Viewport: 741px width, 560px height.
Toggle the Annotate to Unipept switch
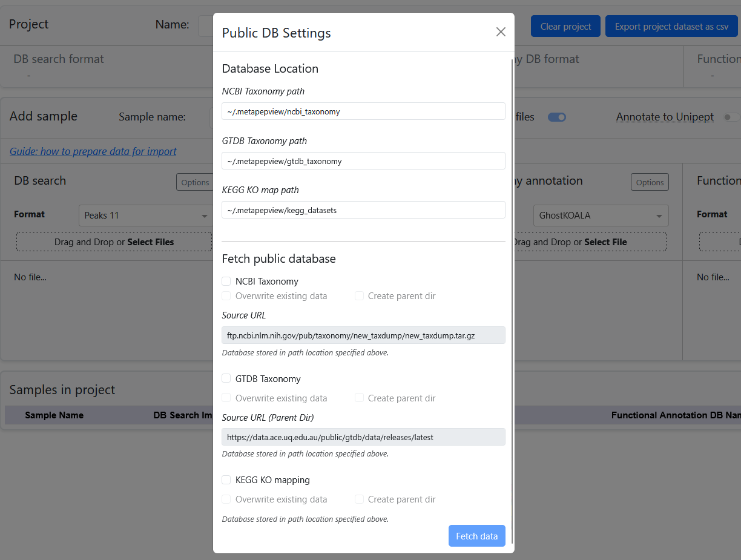731,117
